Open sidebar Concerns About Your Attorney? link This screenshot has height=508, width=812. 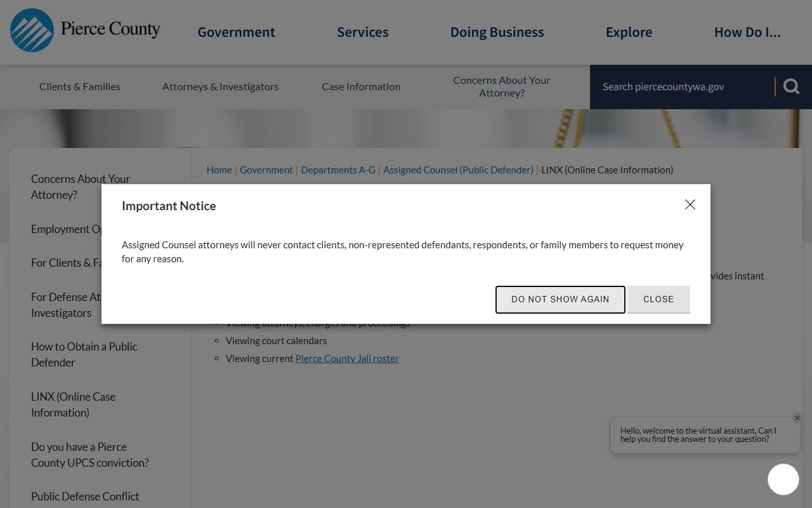(81, 187)
